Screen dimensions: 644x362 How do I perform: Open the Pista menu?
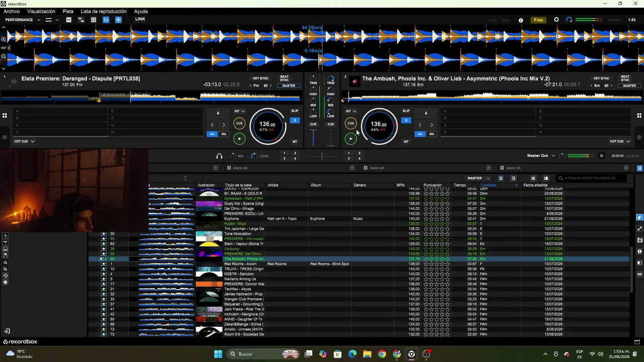coord(68,11)
